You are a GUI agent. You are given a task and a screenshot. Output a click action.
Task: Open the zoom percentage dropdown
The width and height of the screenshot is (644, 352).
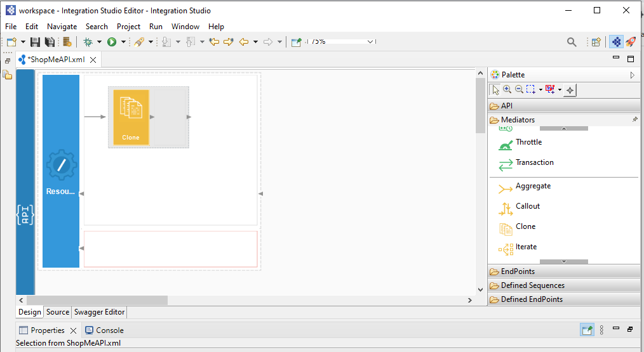point(370,42)
